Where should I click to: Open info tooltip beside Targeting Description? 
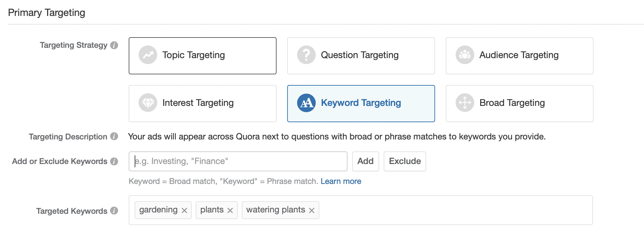(x=114, y=136)
